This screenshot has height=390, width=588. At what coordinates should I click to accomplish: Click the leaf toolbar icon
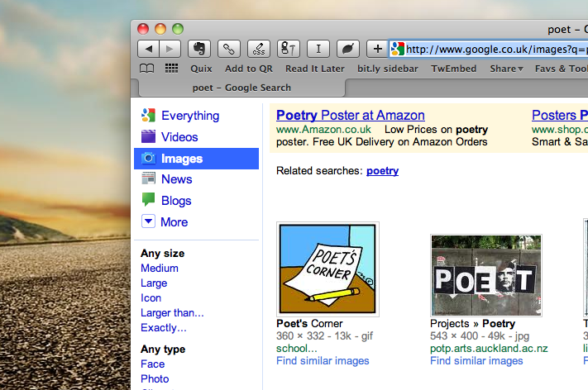coord(348,49)
